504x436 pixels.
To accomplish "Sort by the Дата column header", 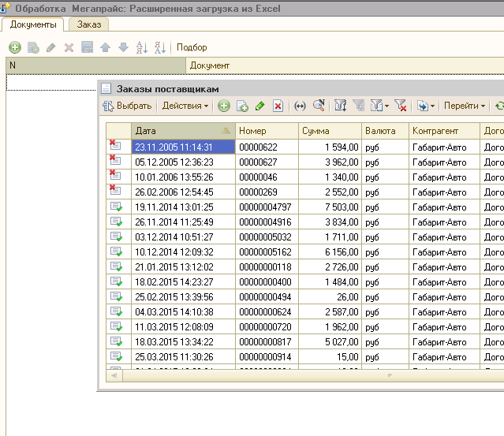I will pyautogui.click(x=181, y=131).
